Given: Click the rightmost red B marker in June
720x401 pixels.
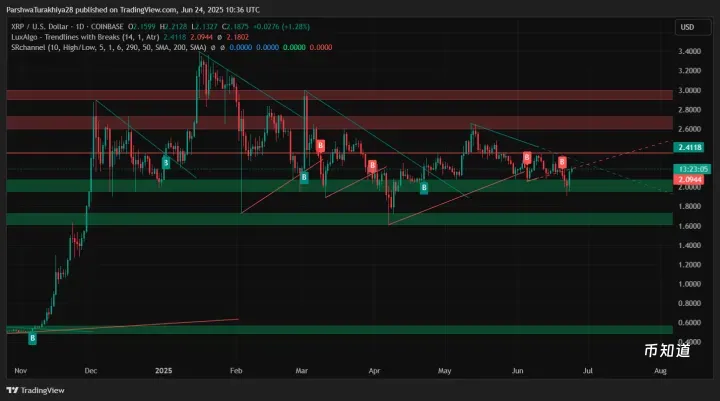Looking at the screenshot, I should click(x=562, y=161).
